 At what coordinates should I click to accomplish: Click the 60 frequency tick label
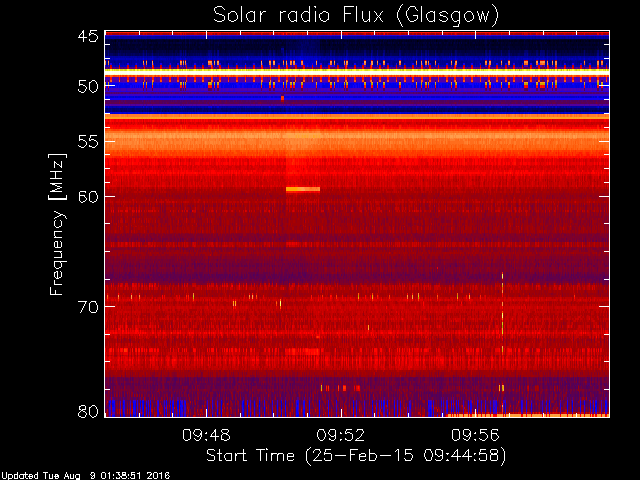point(88,196)
